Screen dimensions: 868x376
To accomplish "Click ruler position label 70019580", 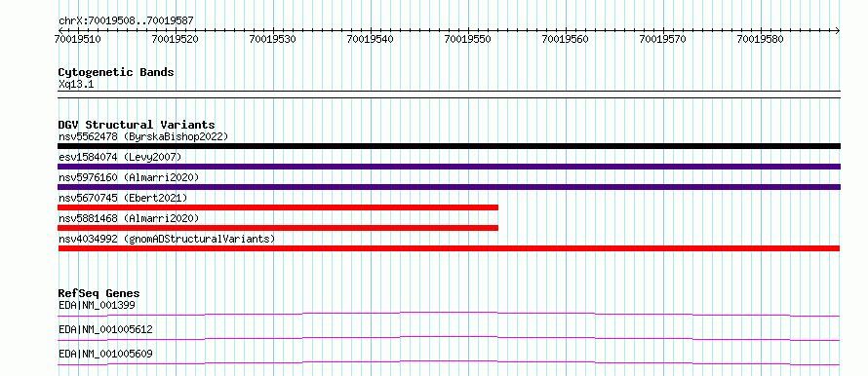I will (761, 40).
